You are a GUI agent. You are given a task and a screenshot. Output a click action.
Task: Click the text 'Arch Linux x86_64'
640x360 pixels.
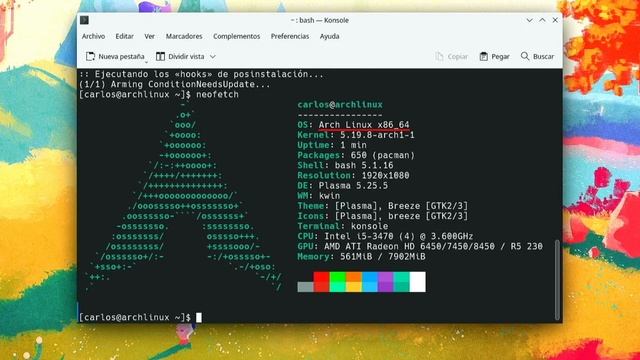click(x=364, y=125)
